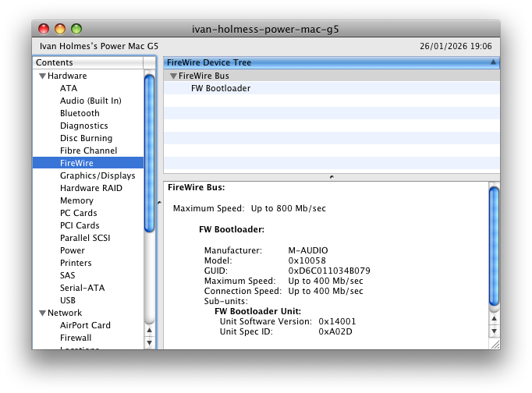Image resolution: width=532 pixels, height=393 pixels.
Task: Select Serial-ATA entry
Action: pos(82,288)
